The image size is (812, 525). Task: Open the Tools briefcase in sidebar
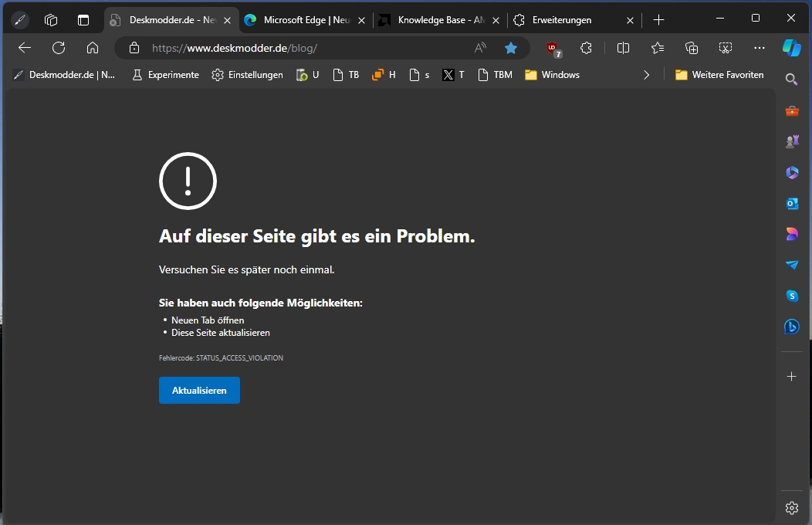[791, 111]
